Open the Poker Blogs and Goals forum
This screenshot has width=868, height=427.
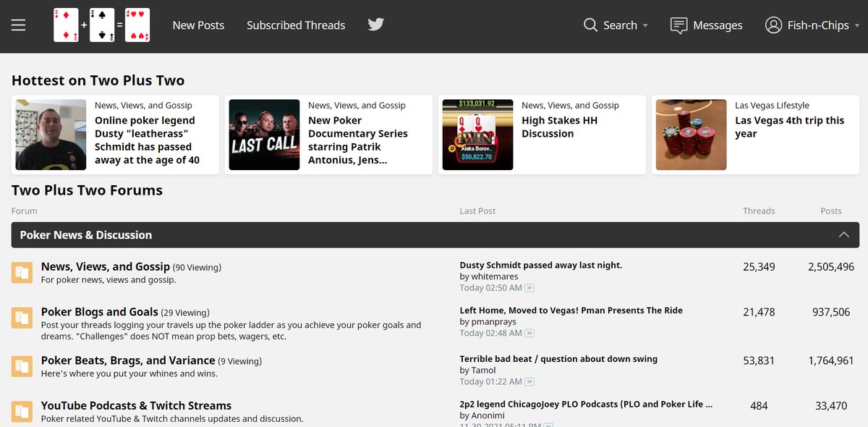tap(100, 312)
